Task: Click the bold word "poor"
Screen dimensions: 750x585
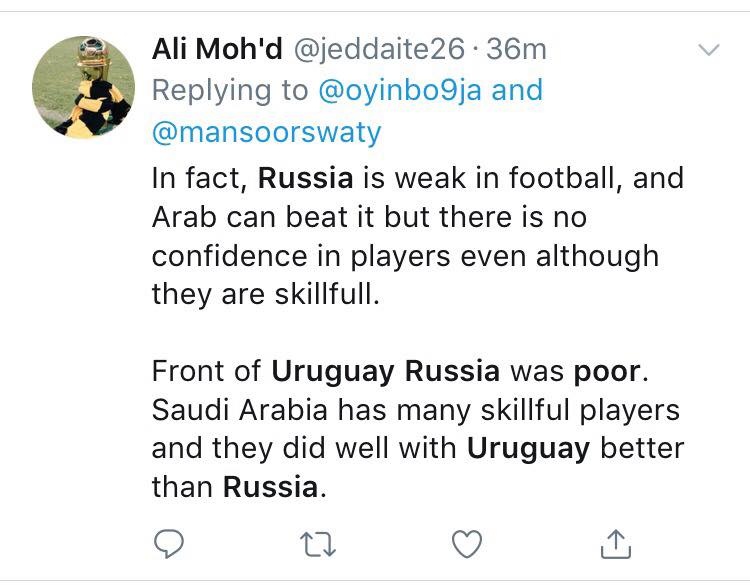Action: coord(607,371)
